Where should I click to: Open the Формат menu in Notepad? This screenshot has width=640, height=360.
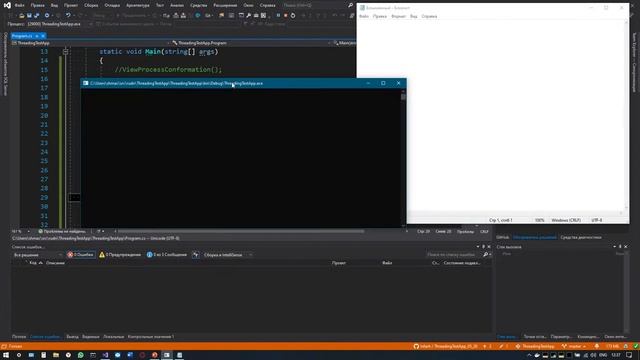(398, 16)
